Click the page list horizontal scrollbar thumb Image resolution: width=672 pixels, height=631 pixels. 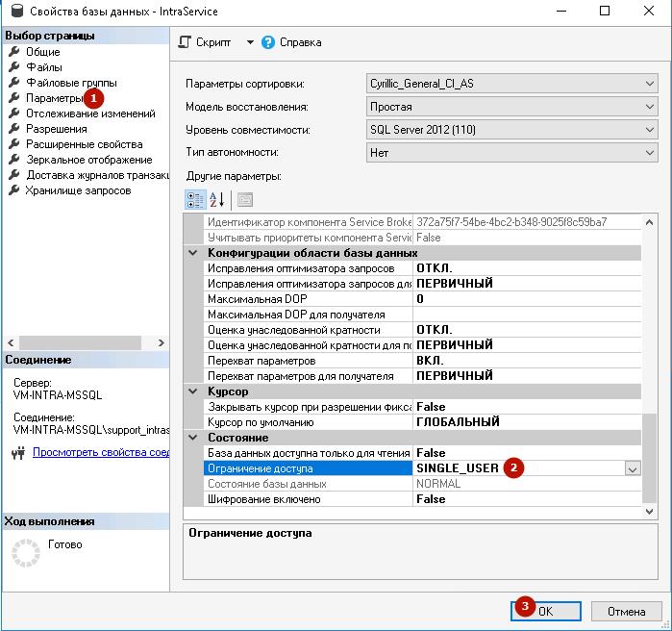click(x=80, y=343)
